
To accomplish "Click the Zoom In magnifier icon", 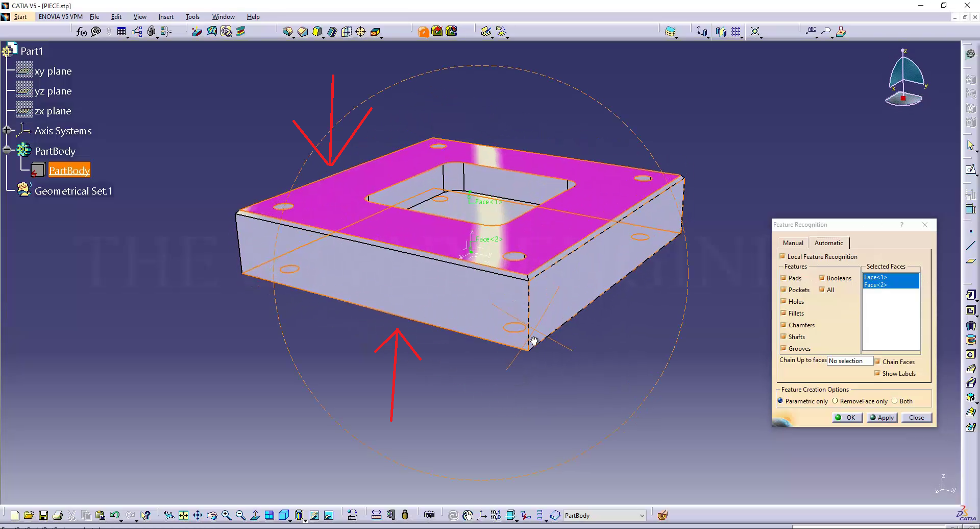I will click(x=227, y=515).
